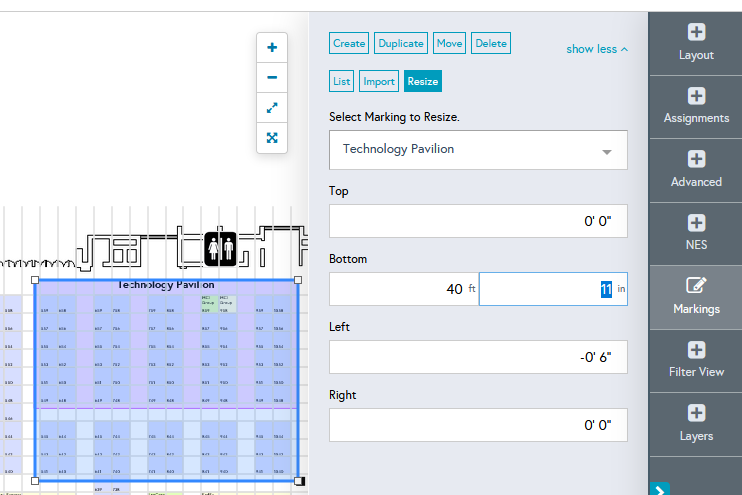This screenshot has width=742, height=495.
Task: Click the Create button
Action: pyautogui.click(x=349, y=43)
